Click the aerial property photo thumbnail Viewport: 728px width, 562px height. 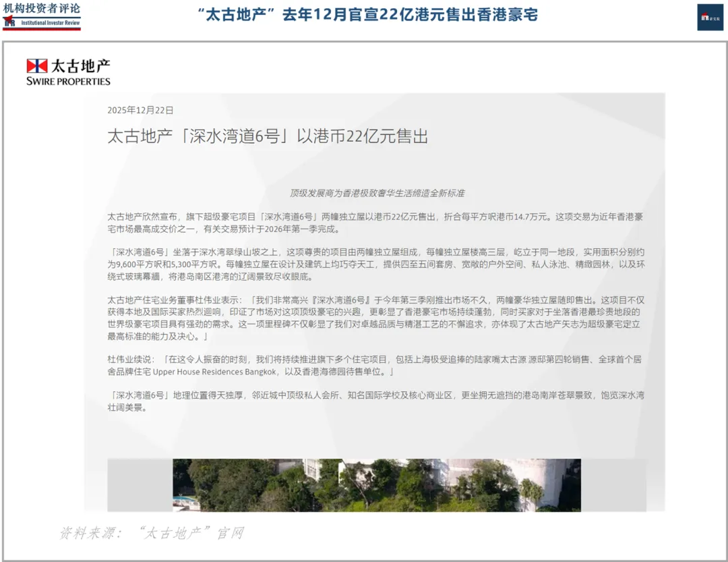pyautogui.click(x=377, y=485)
